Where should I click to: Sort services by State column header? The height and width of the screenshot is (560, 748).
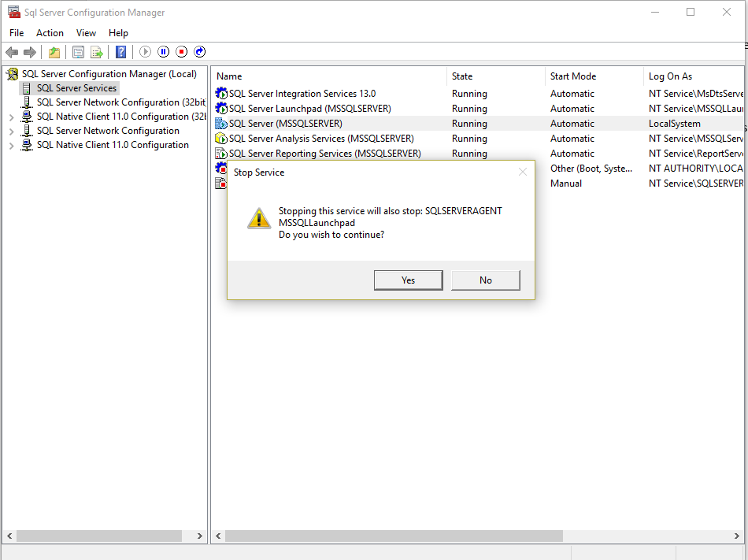[x=495, y=76]
